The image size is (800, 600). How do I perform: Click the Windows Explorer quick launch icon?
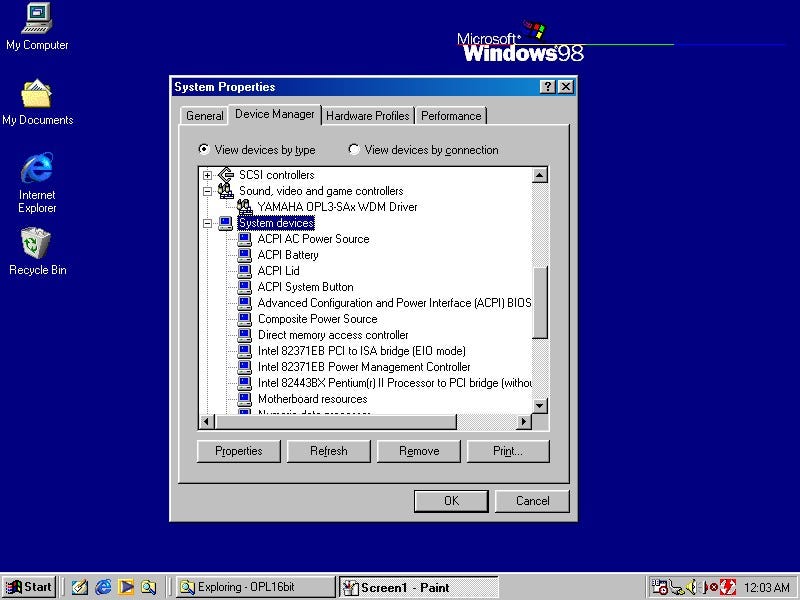pos(148,587)
